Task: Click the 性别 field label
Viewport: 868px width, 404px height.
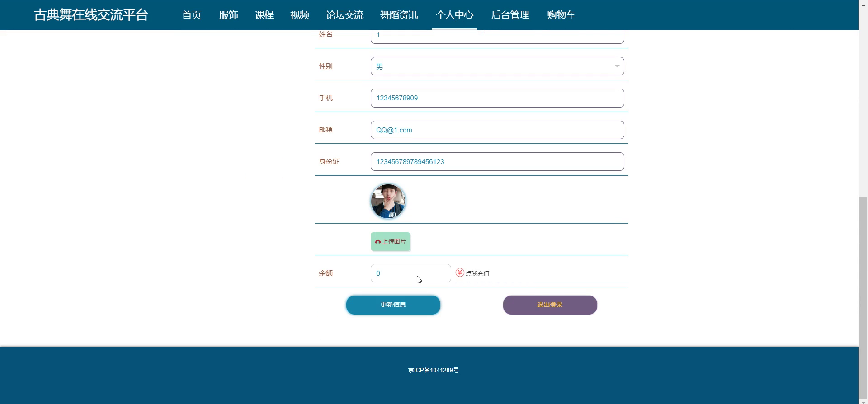Action: [x=325, y=66]
